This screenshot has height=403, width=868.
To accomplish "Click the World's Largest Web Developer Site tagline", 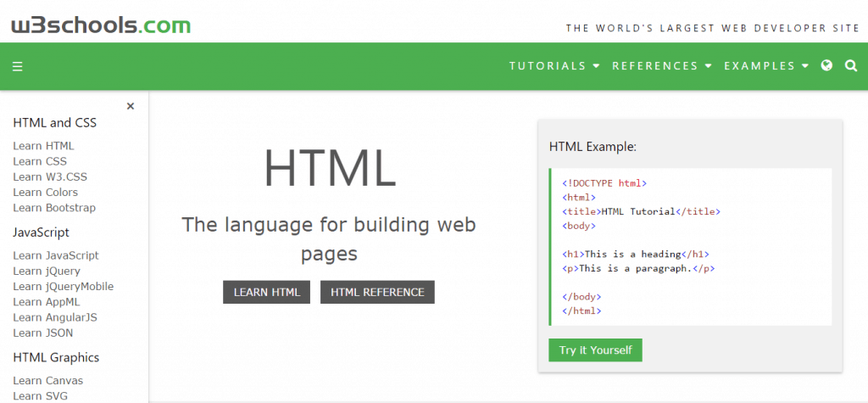I will [x=712, y=28].
